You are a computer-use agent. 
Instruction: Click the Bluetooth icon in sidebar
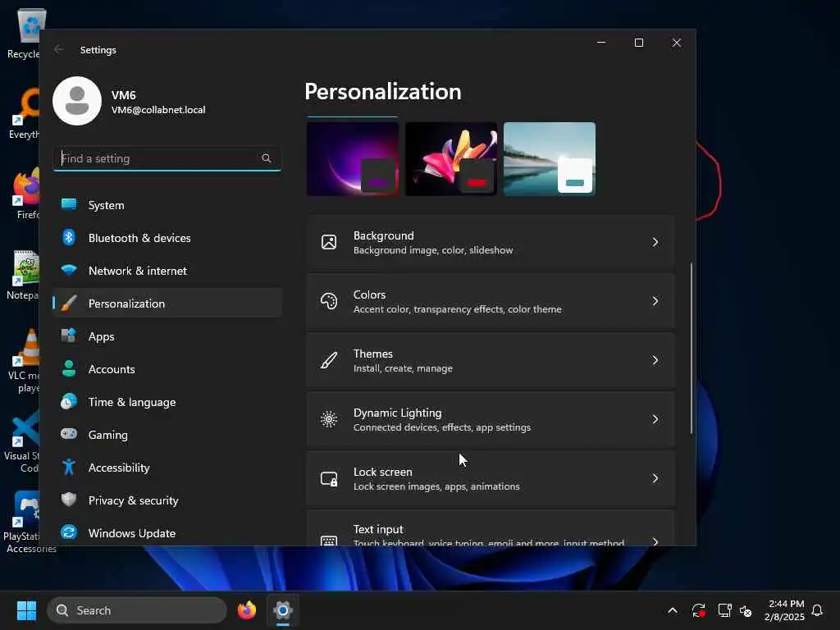click(69, 237)
